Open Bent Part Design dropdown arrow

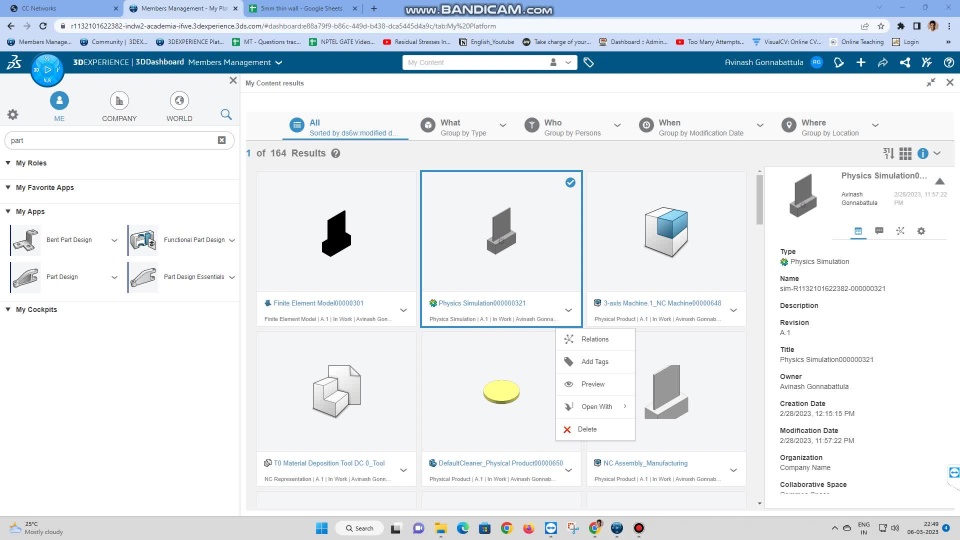tap(114, 240)
